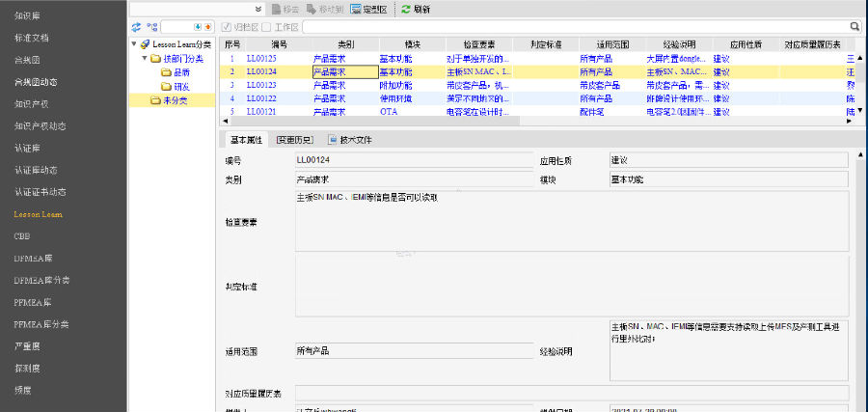The image size is (868, 412).
Task: Open the LL00125 record link
Action: point(261,58)
